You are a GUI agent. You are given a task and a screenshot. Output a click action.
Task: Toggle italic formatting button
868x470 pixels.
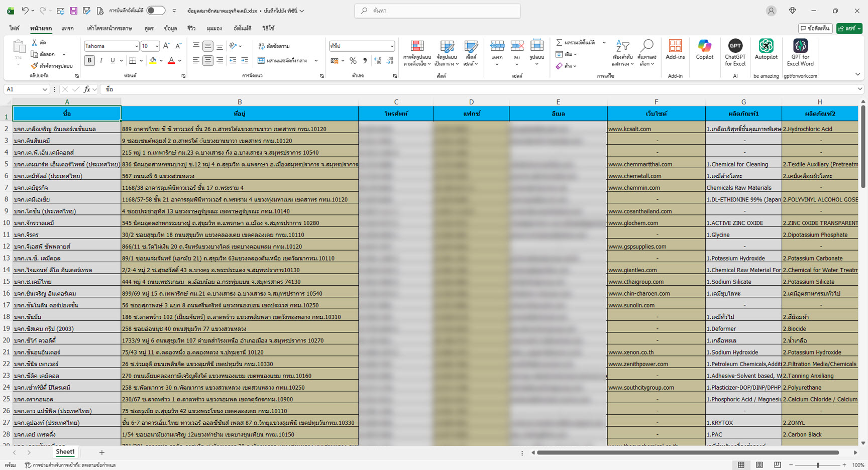pyautogui.click(x=101, y=61)
